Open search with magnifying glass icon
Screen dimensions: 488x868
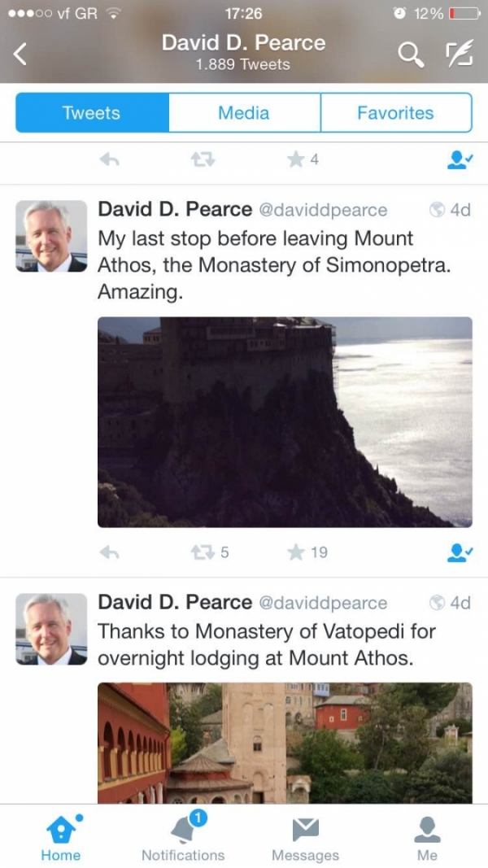[410, 55]
